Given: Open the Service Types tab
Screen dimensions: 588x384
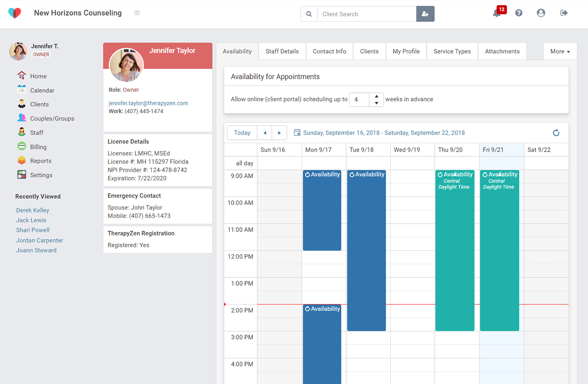Looking at the screenshot, I should (452, 51).
